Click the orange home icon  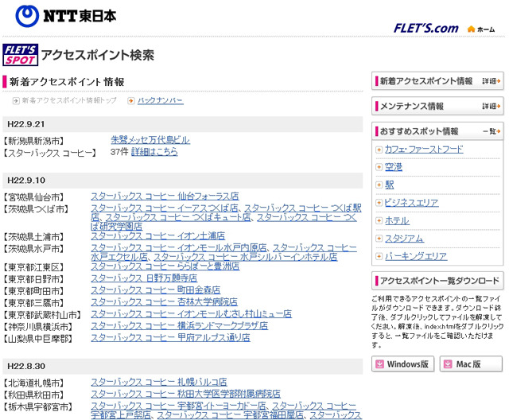tap(471, 29)
